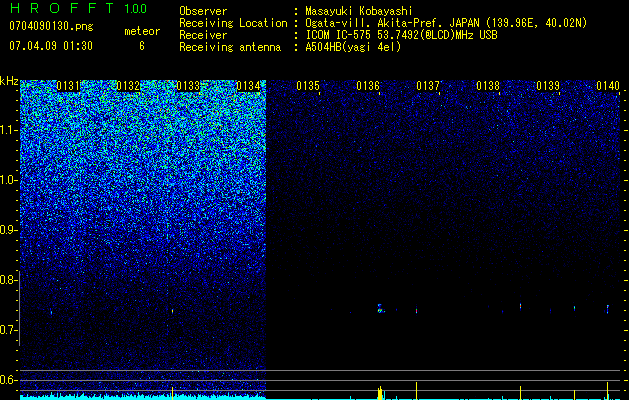This screenshot has width=629, height=400.
Task: Click the meteor echo near 0133
Action: pos(172,311)
